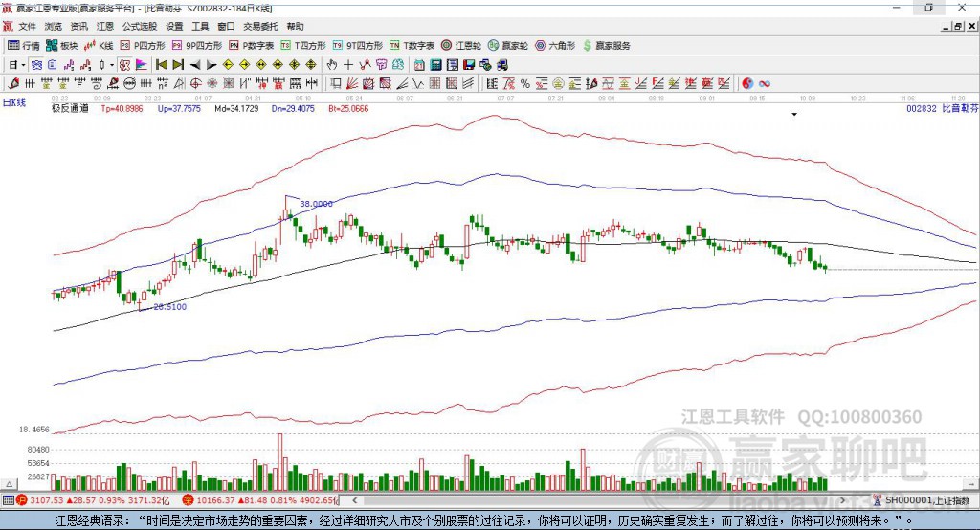Click the Md=34.1729 value
The width and height of the screenshot is (980, 530).
(236, 108)
